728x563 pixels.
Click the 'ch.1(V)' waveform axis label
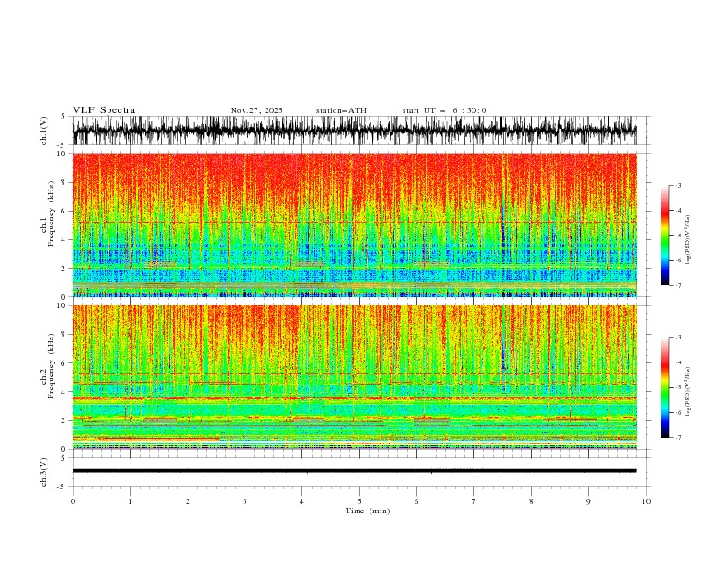(44, 131)
